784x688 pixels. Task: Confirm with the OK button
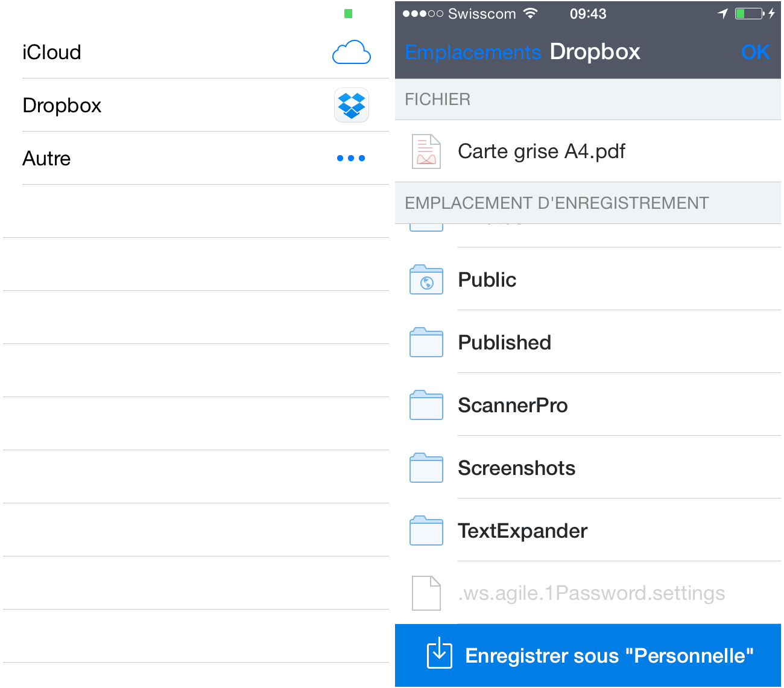[756, 53]
